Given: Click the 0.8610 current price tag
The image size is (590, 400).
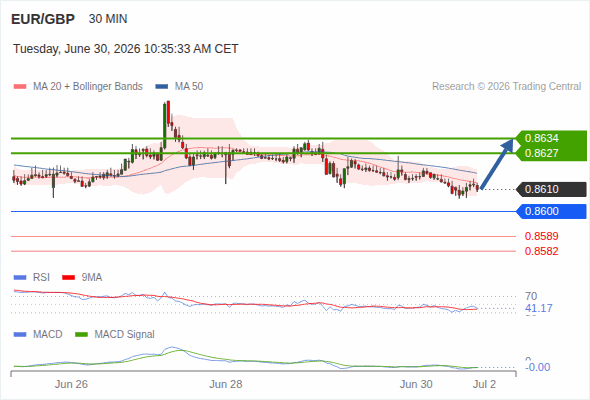Looking at the screenshot, I should pos(552,189).
